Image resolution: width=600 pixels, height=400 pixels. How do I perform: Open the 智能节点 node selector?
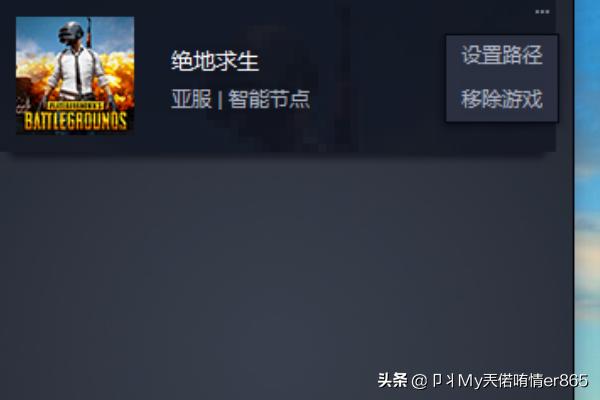[269, 99]
